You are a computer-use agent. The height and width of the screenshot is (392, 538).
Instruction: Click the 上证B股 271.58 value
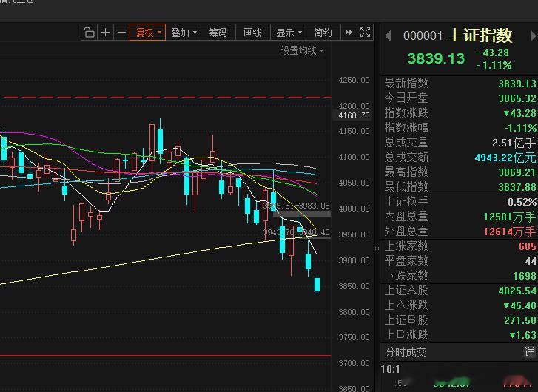click(x=520, y=320)
